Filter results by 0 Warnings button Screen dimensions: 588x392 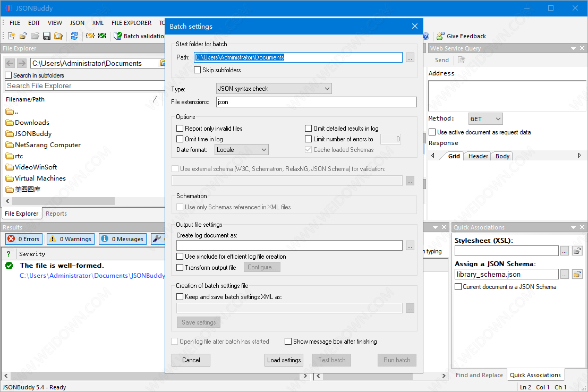pyautogui.click(x=71, y=239)
